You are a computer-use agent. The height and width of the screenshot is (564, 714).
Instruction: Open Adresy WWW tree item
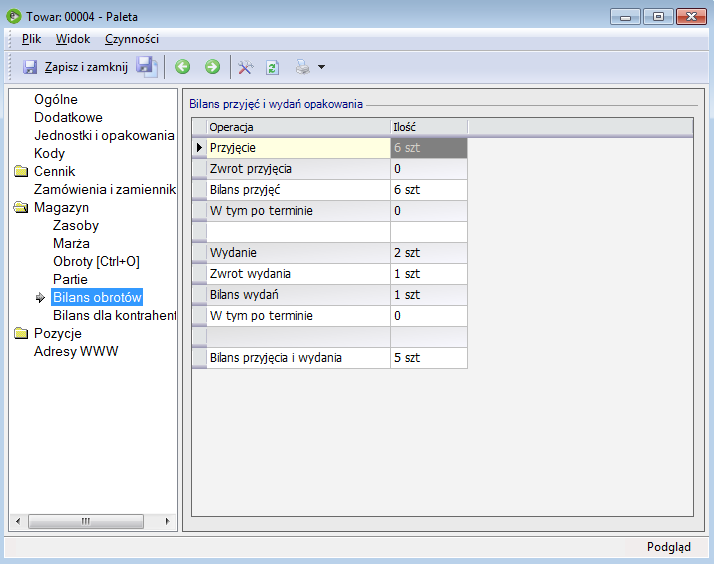[76, 351]
